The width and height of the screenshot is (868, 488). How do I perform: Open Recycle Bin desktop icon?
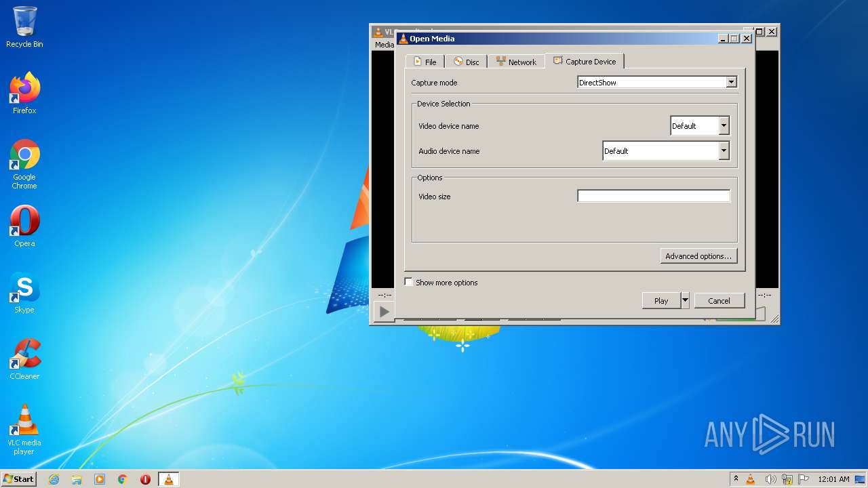click(24, 27)
